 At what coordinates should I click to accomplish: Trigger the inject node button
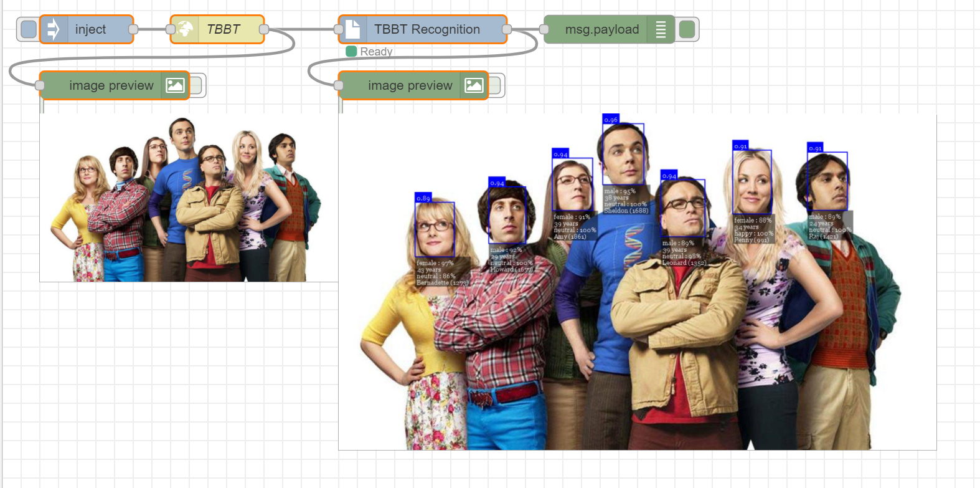point(29,29)
